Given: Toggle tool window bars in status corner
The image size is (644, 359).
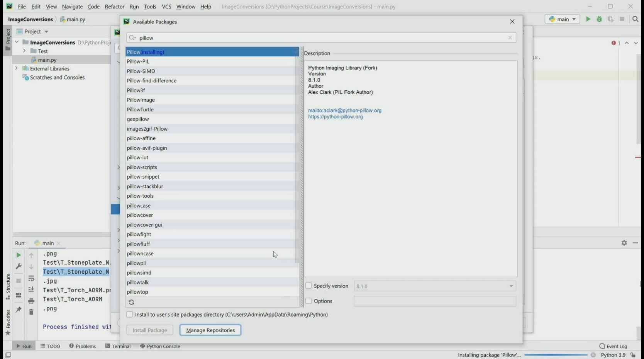Looking at the screenshot, I should (8, 355).
